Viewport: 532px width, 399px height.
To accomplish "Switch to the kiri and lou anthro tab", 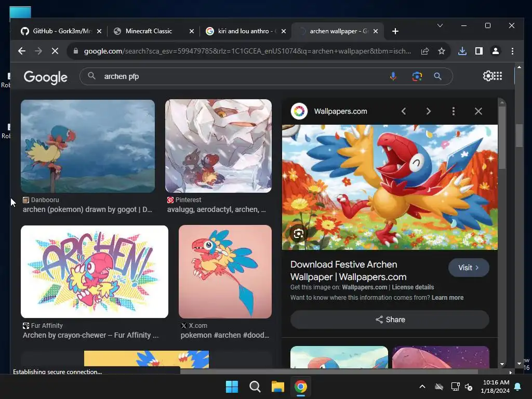I will [246, 31].
